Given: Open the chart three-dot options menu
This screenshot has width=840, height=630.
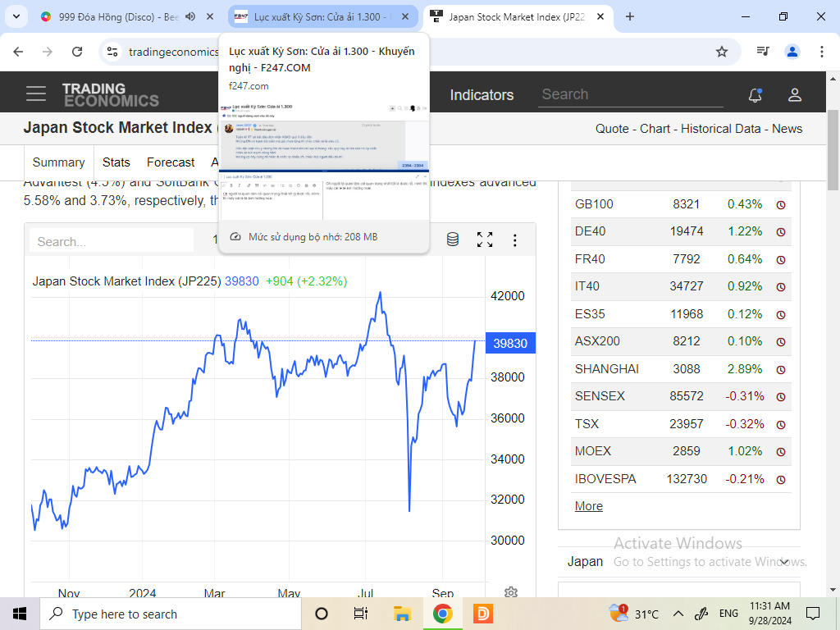Looking at the screenshot, I should coord(515,240).
